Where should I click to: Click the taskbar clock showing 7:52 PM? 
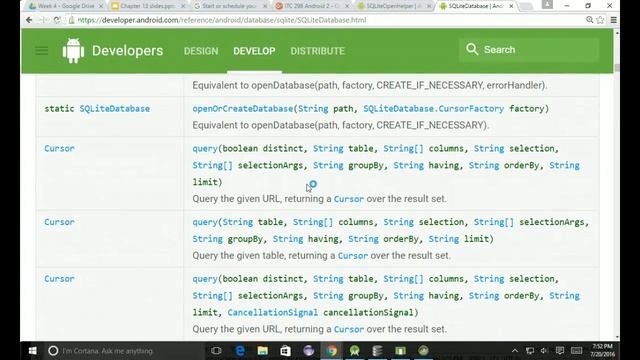602,351
